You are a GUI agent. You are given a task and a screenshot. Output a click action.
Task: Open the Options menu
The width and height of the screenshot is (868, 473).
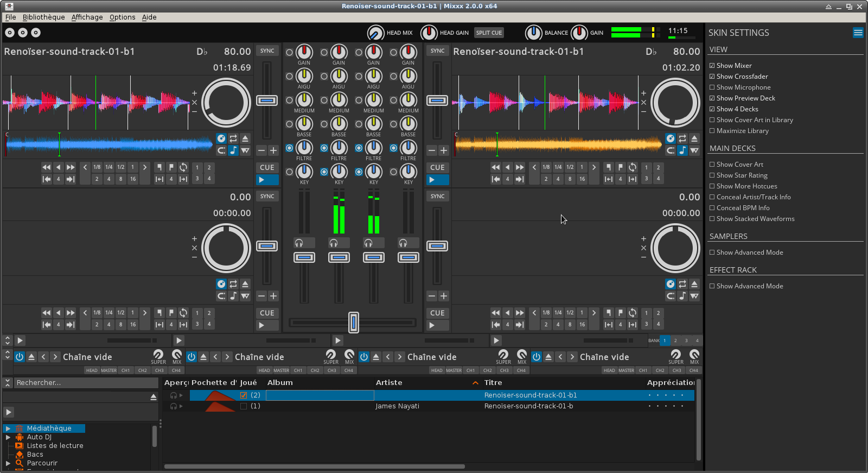(x=122, y=17)
